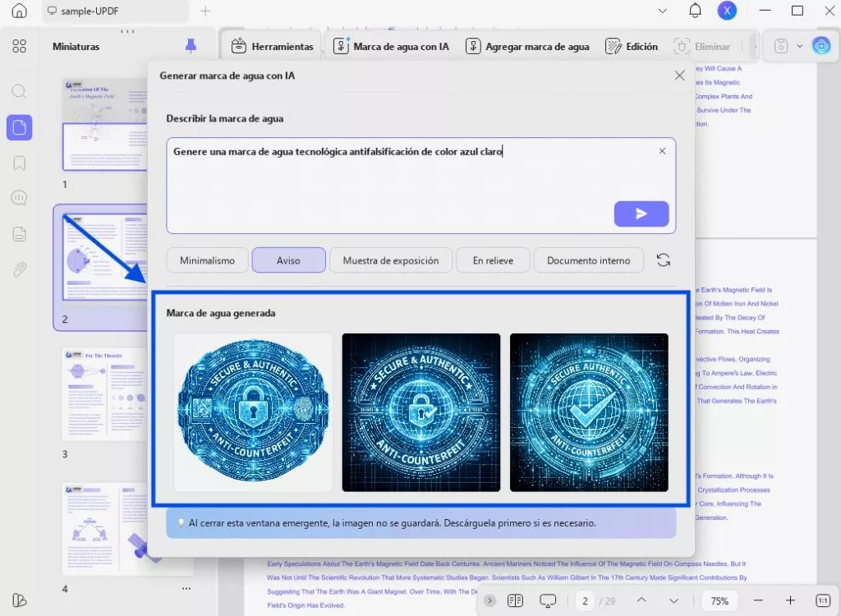The width and height of the screenshot is (841, 616).
Task: Open page 3 thumbnail
Action: 105,394
